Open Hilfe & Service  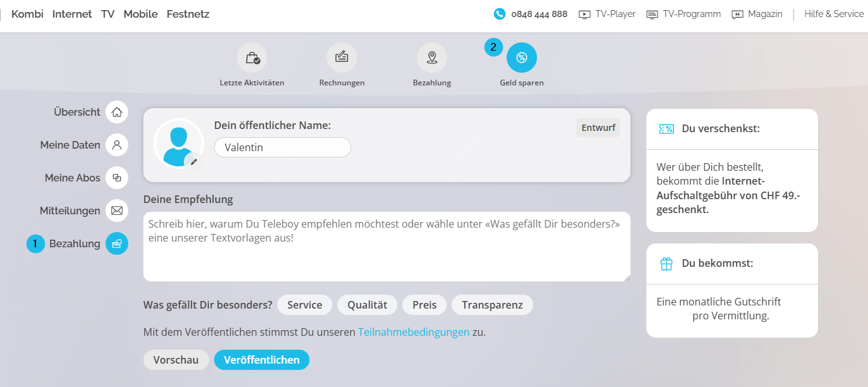(834, 14)
